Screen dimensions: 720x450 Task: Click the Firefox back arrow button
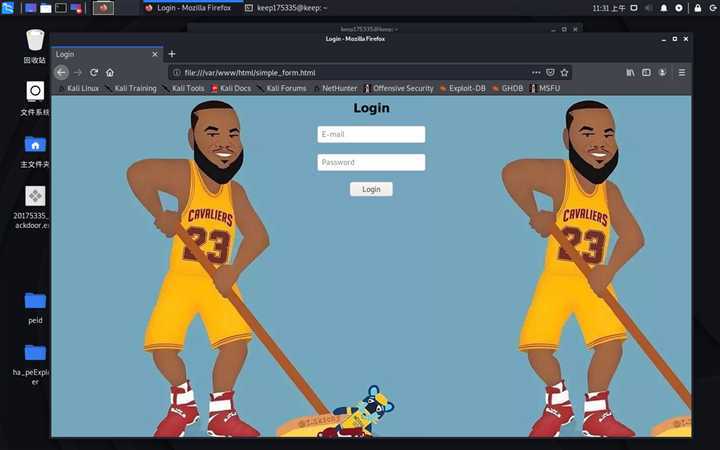61,72
